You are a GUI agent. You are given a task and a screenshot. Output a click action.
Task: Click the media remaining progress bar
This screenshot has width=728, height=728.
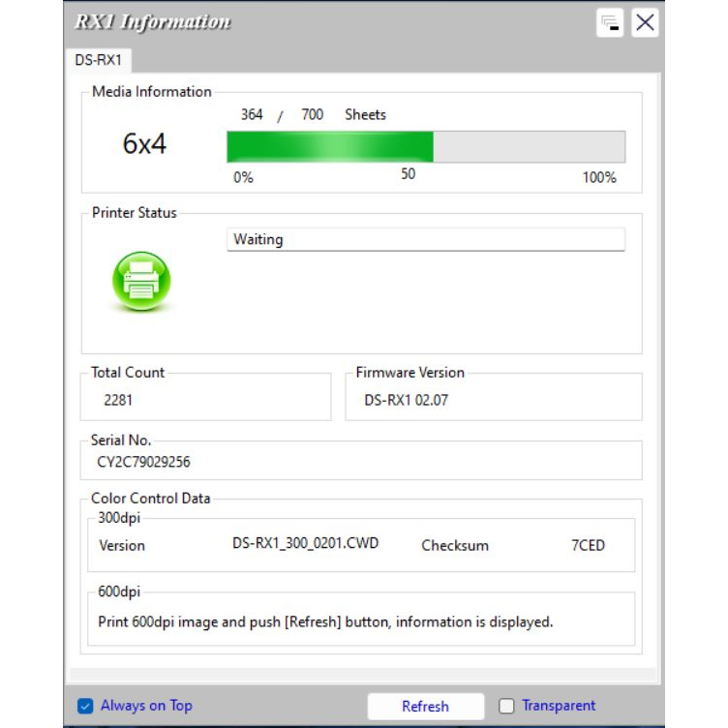click(426, 147)
